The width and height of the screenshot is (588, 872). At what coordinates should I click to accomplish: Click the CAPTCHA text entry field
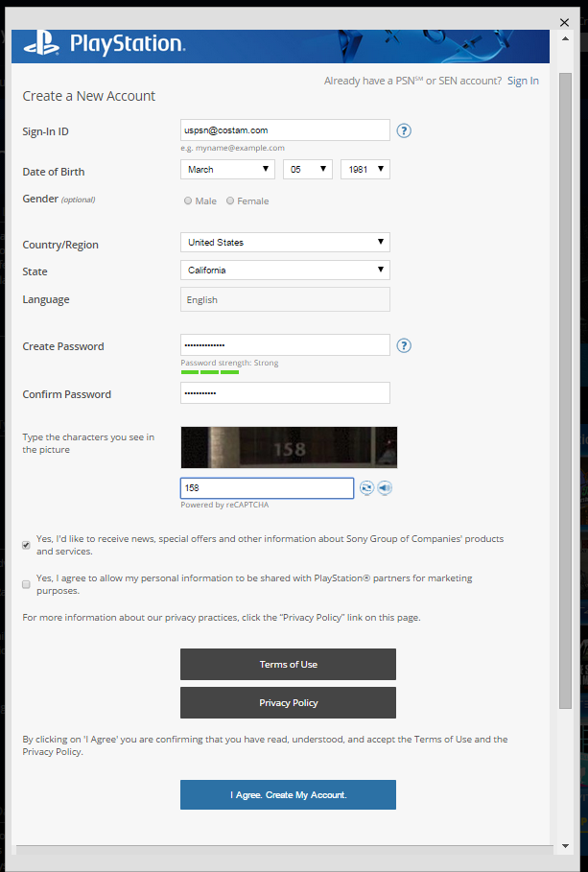[x=267, y=488]
